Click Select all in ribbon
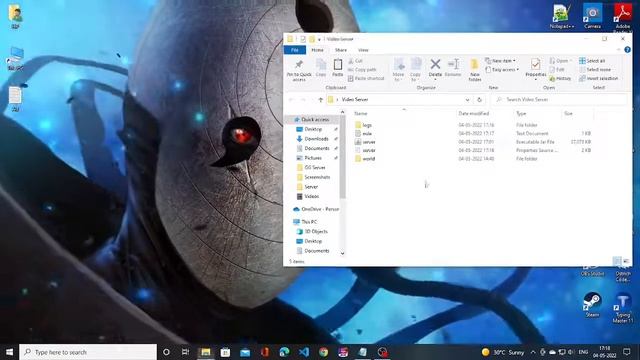The width and height of the screenshot is (640, 360). (x=592, y=61)
